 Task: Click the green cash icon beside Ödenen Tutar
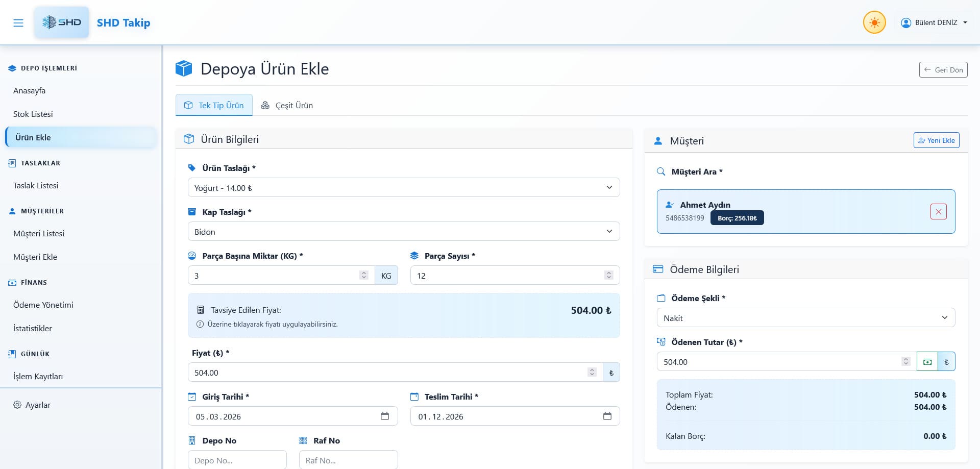927,362
